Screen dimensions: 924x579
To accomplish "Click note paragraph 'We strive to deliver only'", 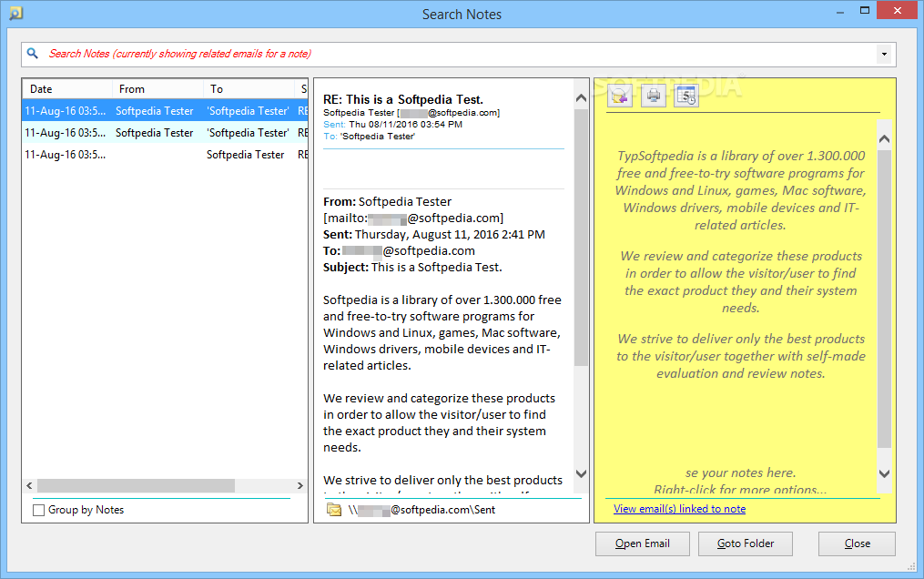I will (x=741, y=356).
